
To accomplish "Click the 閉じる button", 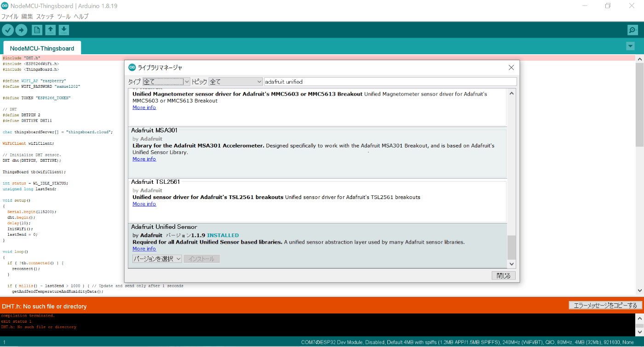I will coord(503,276).
